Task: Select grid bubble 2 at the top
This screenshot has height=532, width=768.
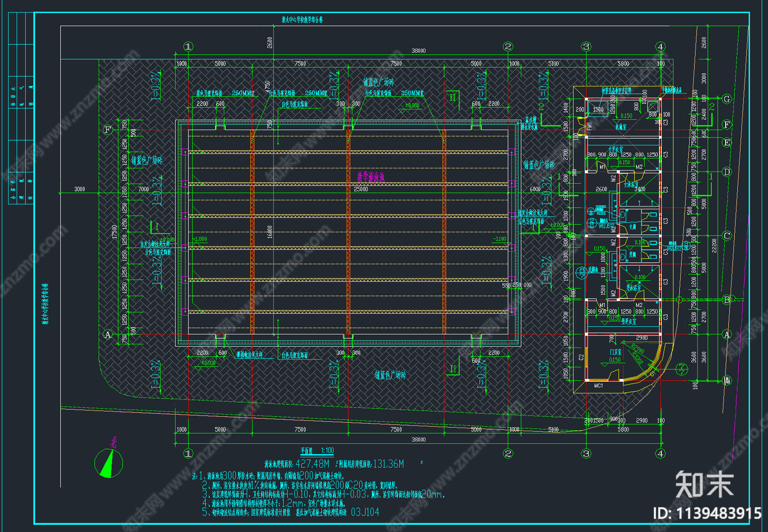Action: coord(508,47)
